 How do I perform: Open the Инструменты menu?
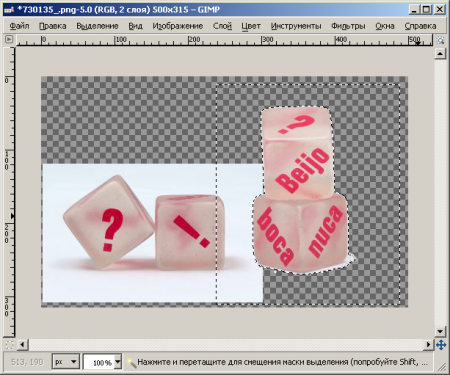pos(296,26)
